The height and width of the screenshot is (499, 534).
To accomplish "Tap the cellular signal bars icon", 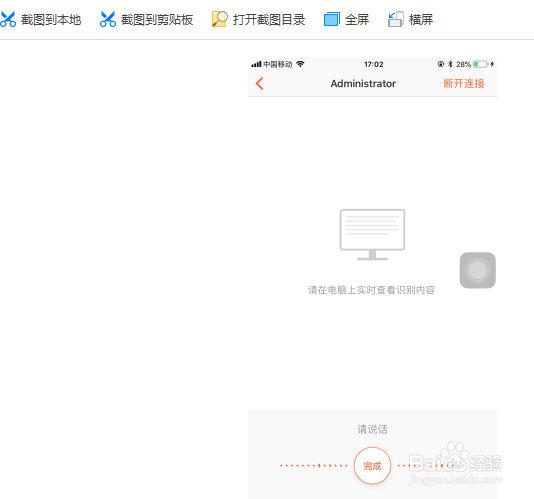I will [x=256, y=64].
